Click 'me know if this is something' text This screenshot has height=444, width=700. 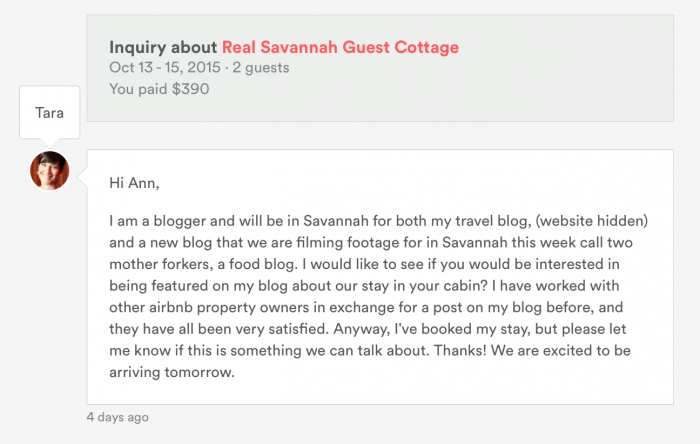coord(207,351)
